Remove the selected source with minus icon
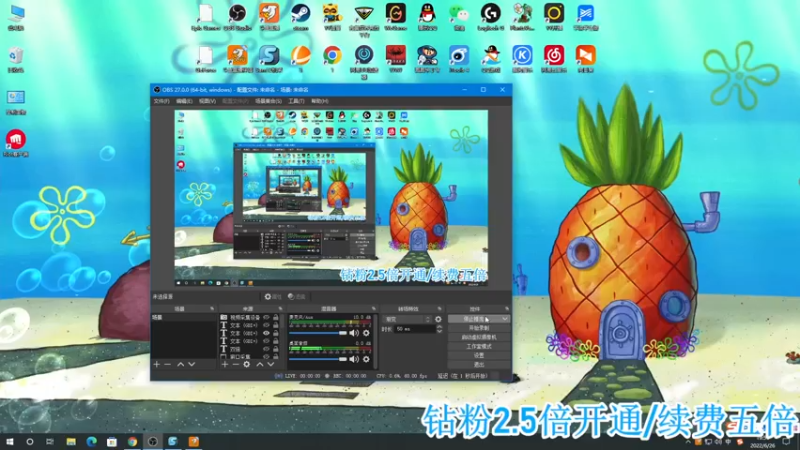The height and width of the screenshot is (450, 800). tap(235, 364)
